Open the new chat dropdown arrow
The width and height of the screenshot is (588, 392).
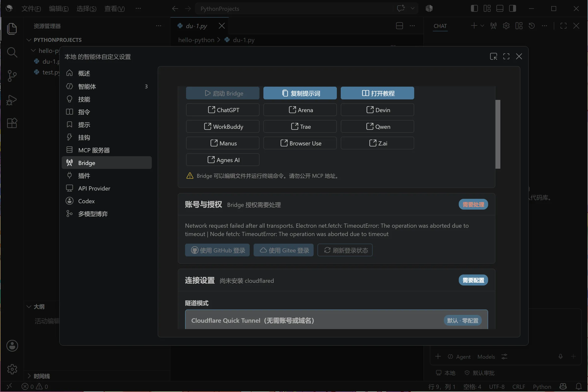pyautogui.click(x=482, y=26)
